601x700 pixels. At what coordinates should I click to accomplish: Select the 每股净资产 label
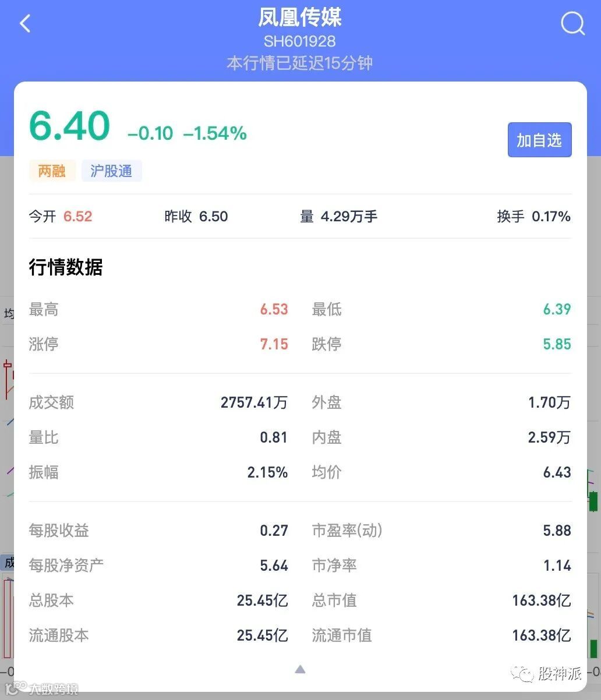point(66,565)
